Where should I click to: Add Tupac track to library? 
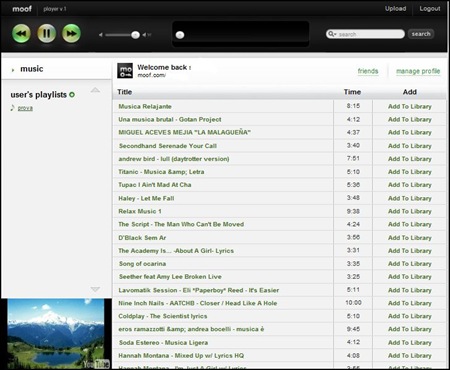point(410,185)
